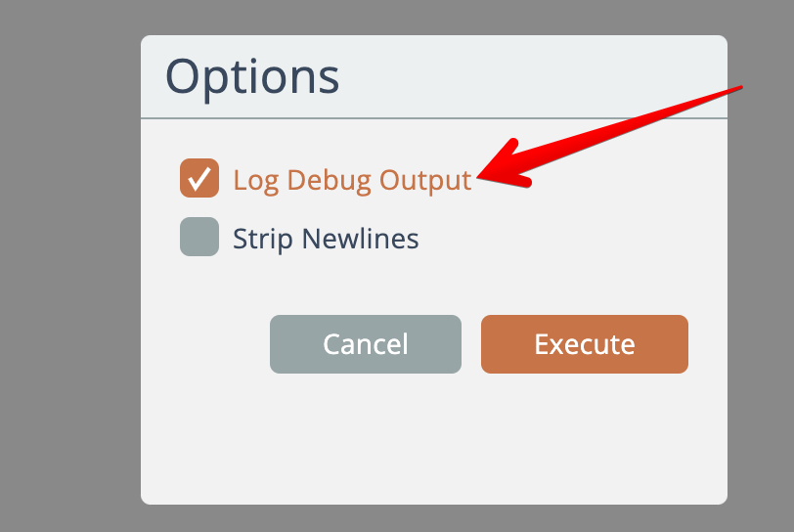Screen dimensions: 794x532
Task: Click the white checkmark in the orange box
Action: pyautogui.click(x=199, y=179)
